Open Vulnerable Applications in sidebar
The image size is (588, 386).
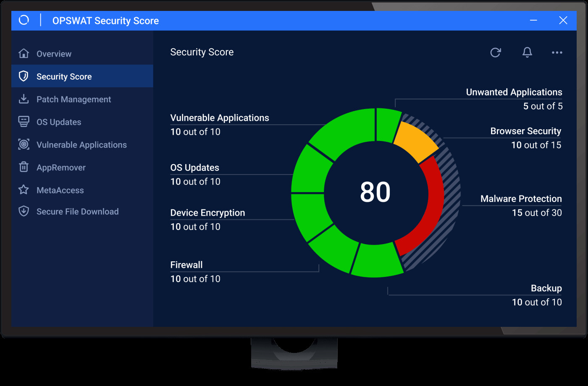click(82, 144)
